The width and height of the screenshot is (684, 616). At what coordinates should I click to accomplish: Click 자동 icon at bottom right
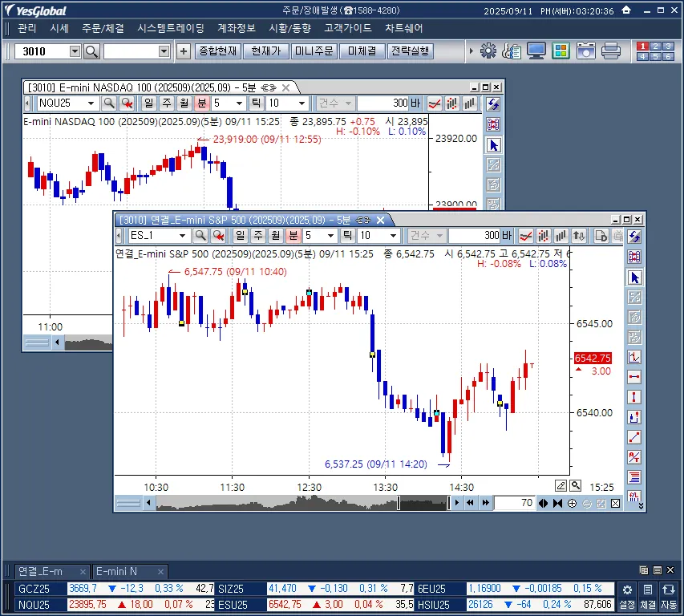pos(669,597)
